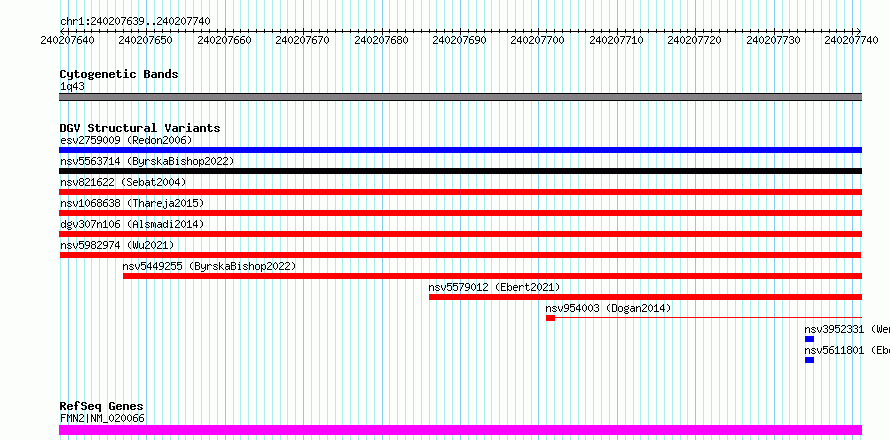The image size is (890, 440).
Task: Click ruler position 240207690
Action: click(459, 40)
